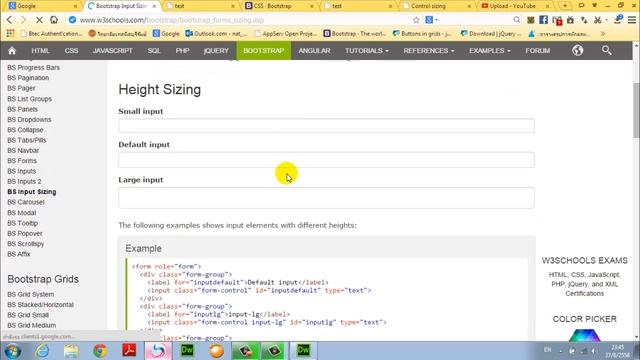
Task: Click the EN language indicator in tray
Action: pos(547,350)
